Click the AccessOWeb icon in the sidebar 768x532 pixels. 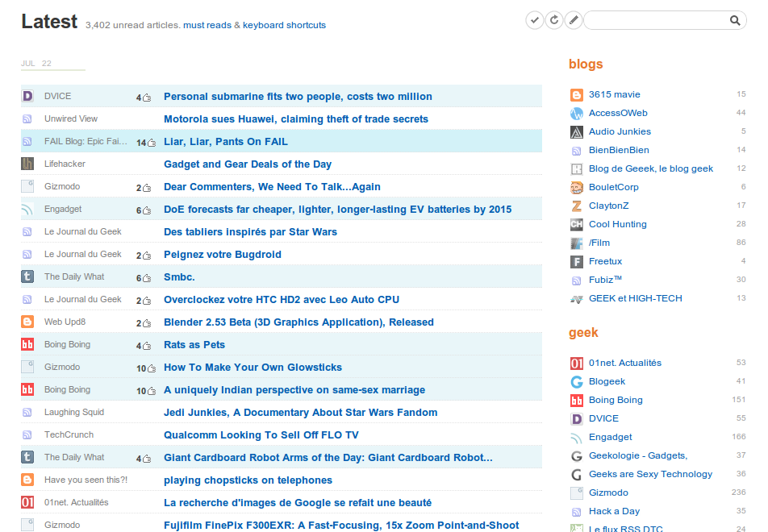[577, 114]
